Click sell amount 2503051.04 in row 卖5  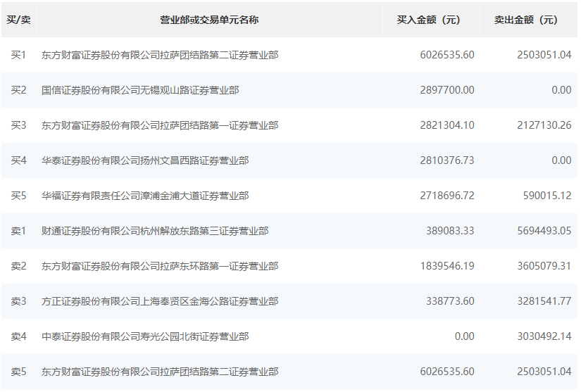(544, 372)
